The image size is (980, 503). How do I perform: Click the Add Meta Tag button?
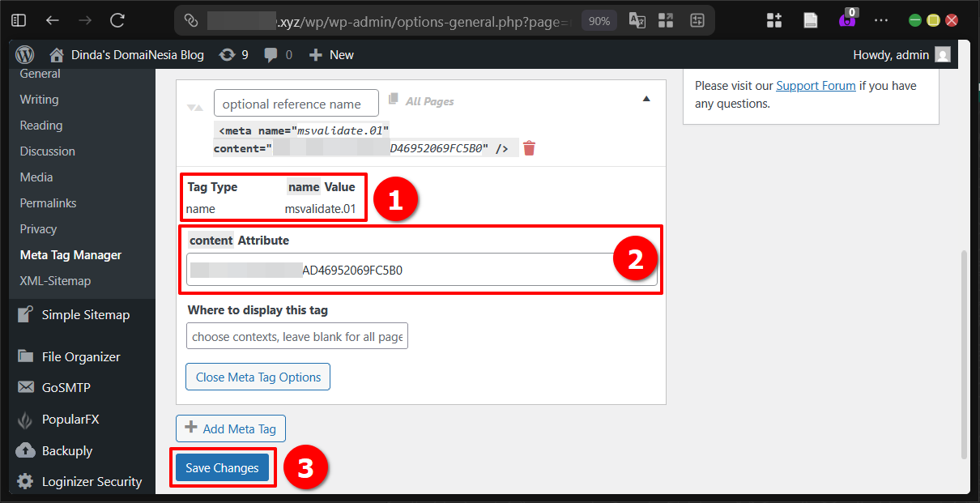click(230, 428)
